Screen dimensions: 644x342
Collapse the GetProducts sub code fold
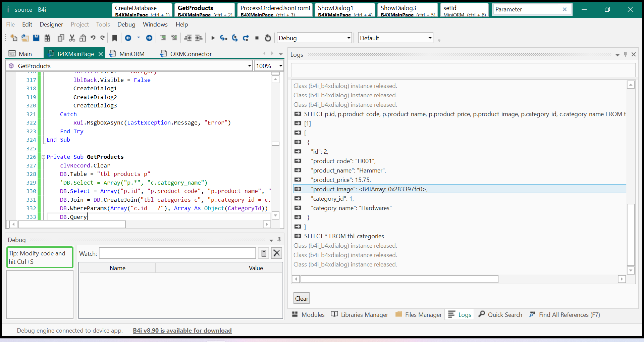pos(44,157)
